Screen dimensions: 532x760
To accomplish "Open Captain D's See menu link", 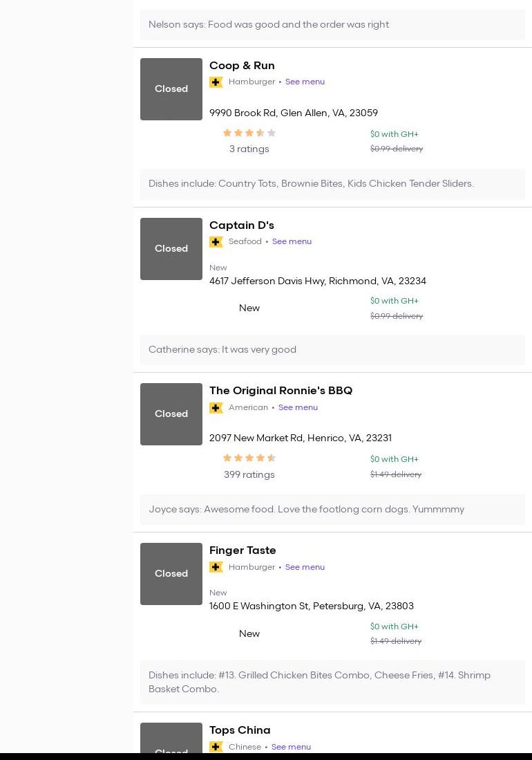I will point(292,241).
